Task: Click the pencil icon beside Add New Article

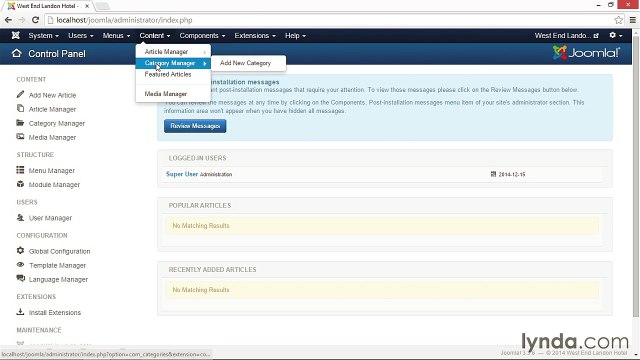Action: coord(20,95)
